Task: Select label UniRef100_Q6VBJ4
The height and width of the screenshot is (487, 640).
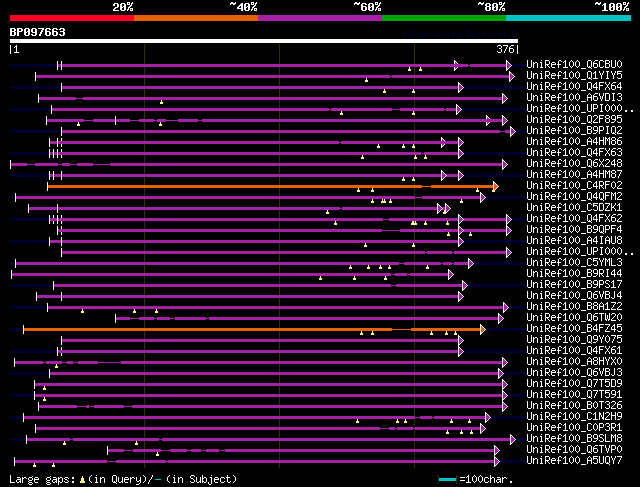Action: (x=574, y=296)
